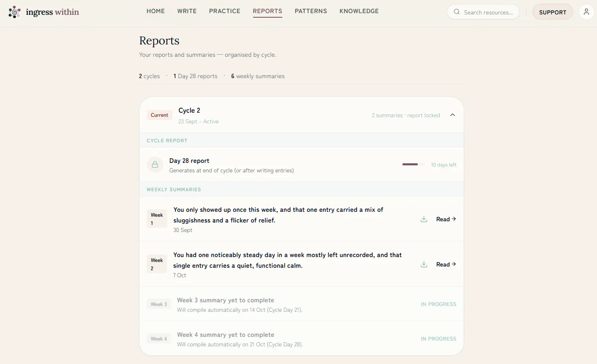Read the Week 2 summary

pyautogui.click(x=446, y=264)
